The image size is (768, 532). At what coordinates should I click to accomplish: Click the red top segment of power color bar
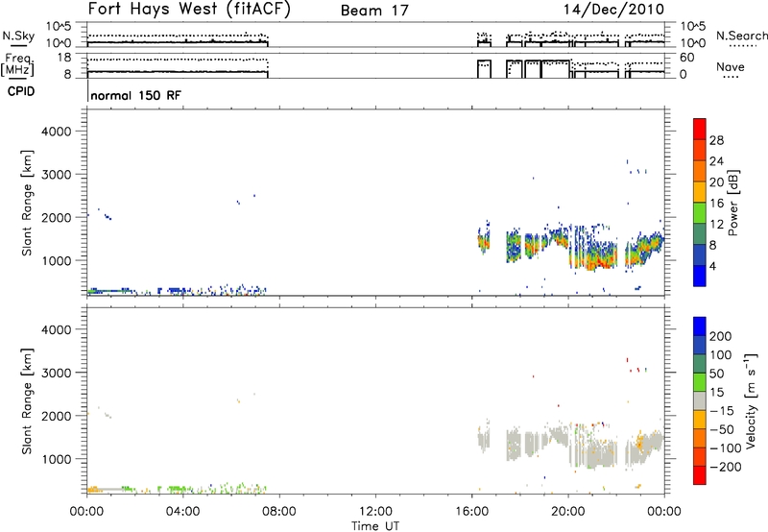point(700,129)
